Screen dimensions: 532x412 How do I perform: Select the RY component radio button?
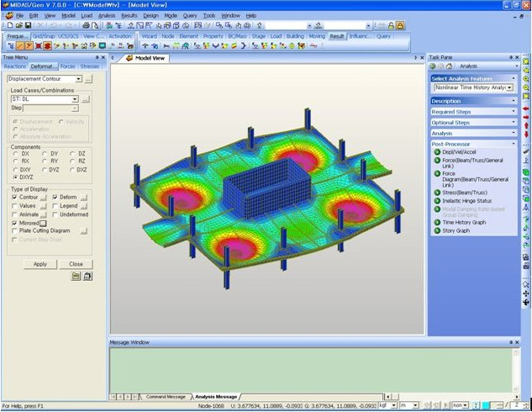click(45, 161)
